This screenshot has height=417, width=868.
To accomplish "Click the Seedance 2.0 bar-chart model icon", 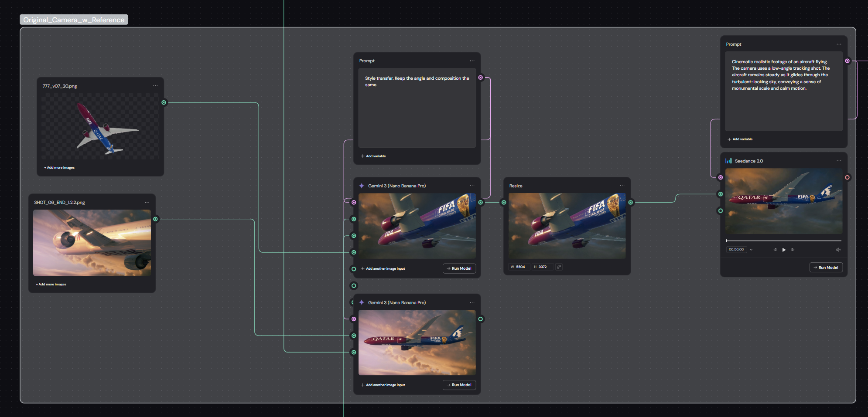I will pos(728,161).
